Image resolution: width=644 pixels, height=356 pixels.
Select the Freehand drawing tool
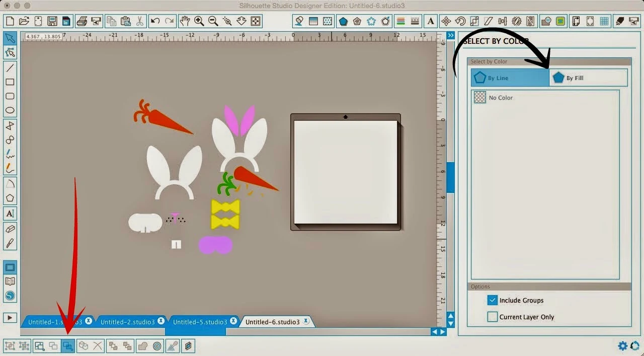(10, 155)
